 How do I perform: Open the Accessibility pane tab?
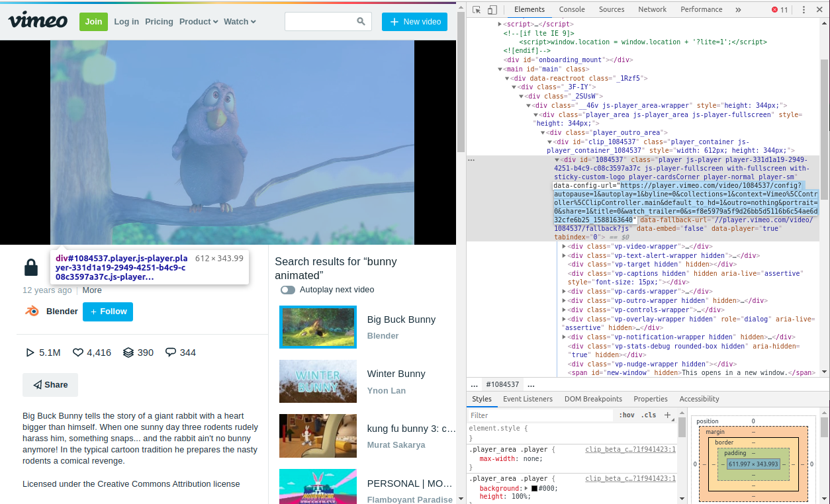(699, 399)
